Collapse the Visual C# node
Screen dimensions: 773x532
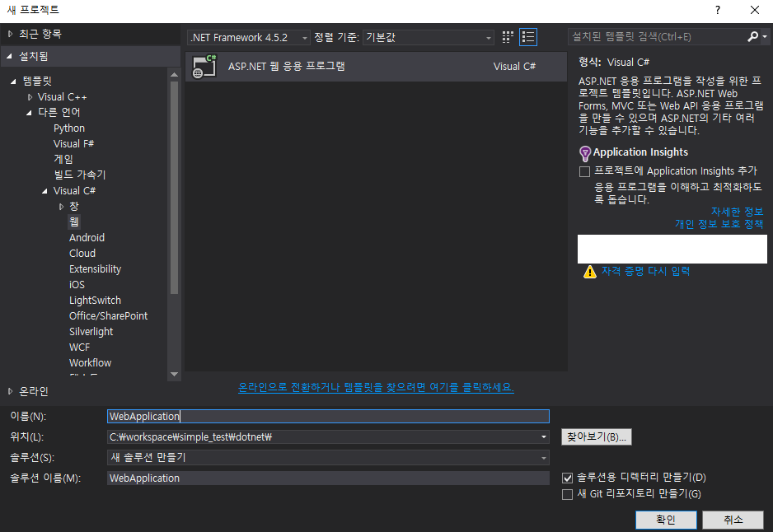tap(45, 191)
